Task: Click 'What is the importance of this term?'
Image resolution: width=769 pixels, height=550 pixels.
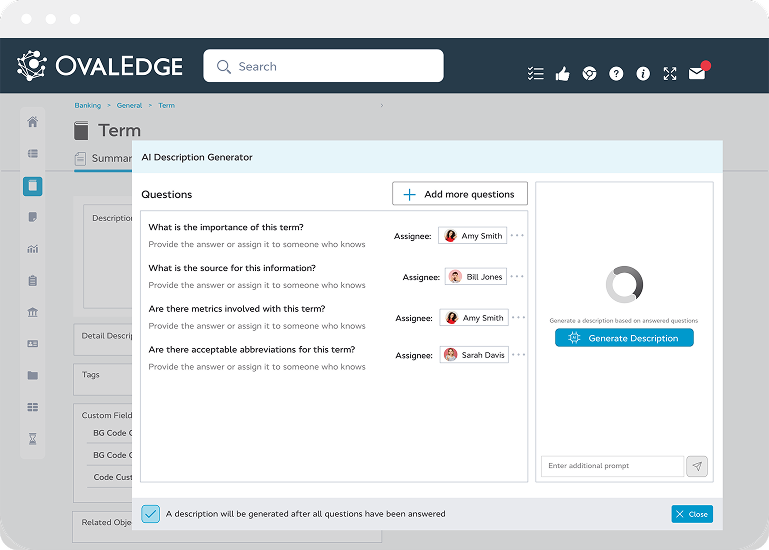Action: pyautogui.click(x=226, y=227)
